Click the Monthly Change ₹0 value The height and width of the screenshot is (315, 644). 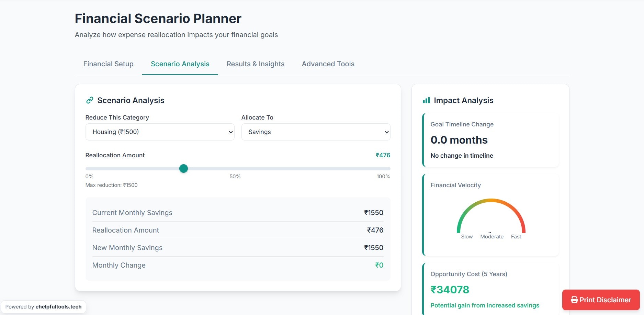pos(380,265)
